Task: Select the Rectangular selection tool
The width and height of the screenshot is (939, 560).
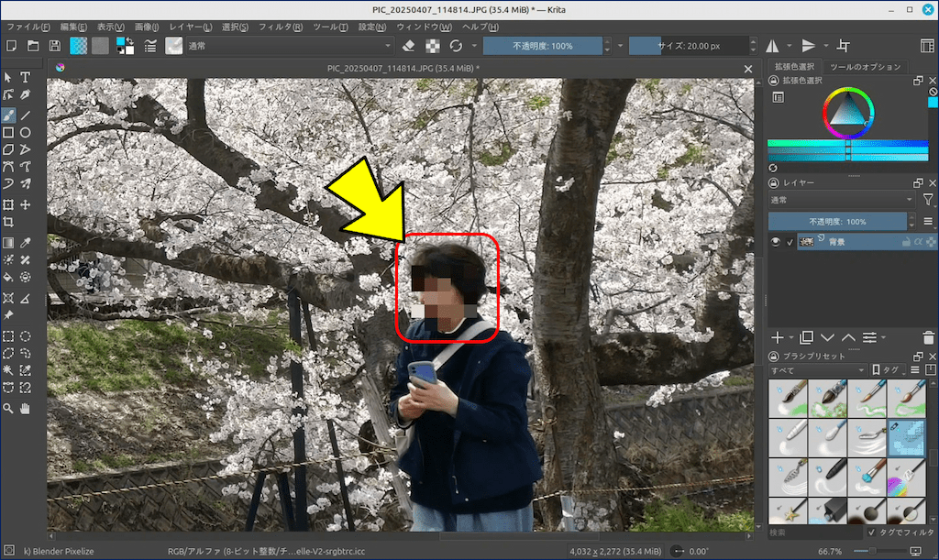Action: 8,336
